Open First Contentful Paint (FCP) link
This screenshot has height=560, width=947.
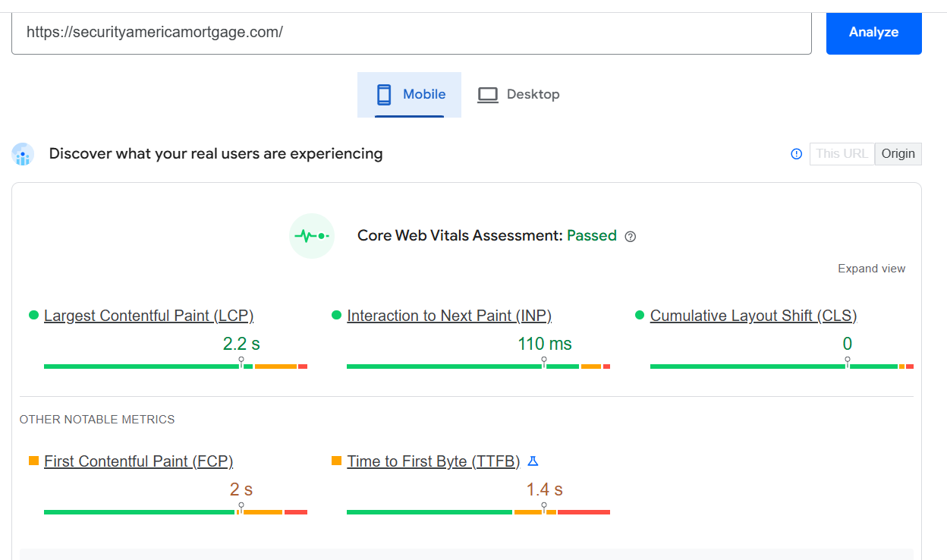coord(138,461)
